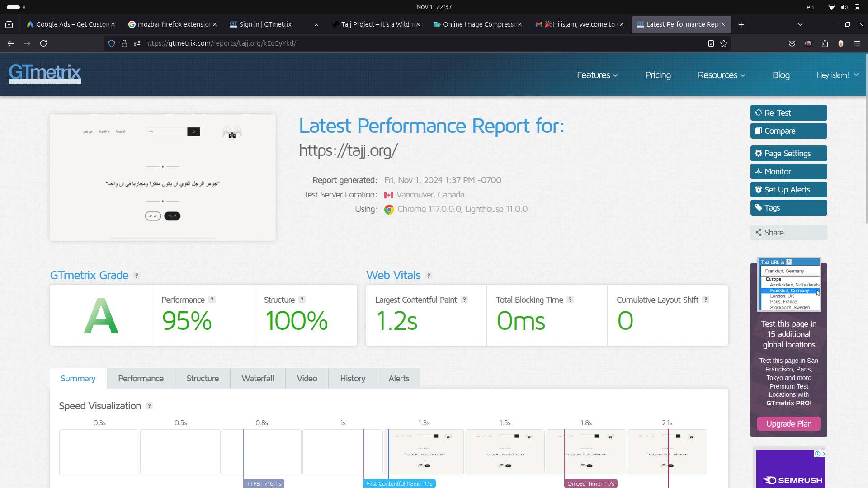This screenshot has height=488, width=868.
Task: Open the Wi-Fi network indicator
Action: pyautogui.click(x=831, y=7)
